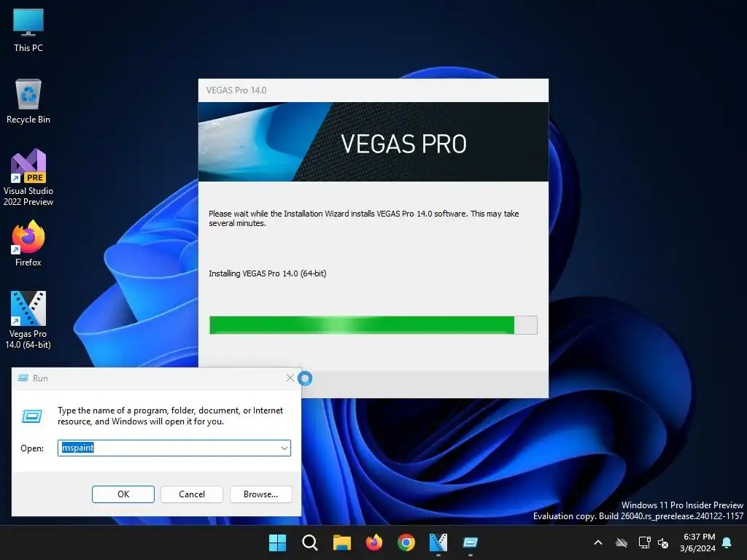Open taskbar Search
This screenshot has height=560, width=747.
click(309, 542)
